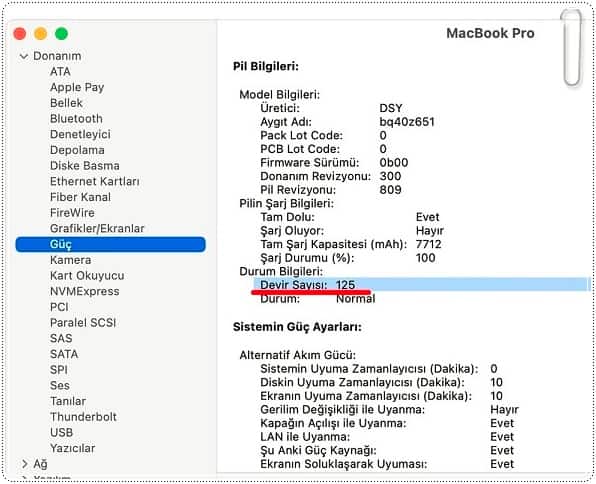The width and height of the screenshot is (596, 484).
Task: Expand the Ağ tree section
Action: (25, 464)
